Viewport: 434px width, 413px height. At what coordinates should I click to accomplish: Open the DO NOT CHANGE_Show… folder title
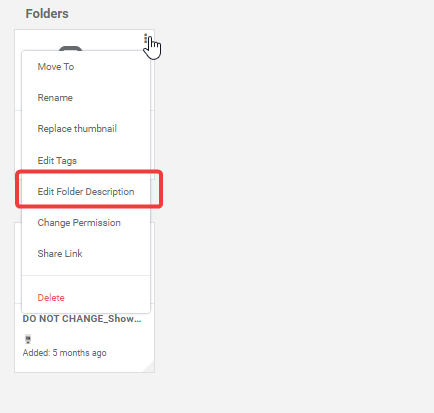click(x=82, y=319)
